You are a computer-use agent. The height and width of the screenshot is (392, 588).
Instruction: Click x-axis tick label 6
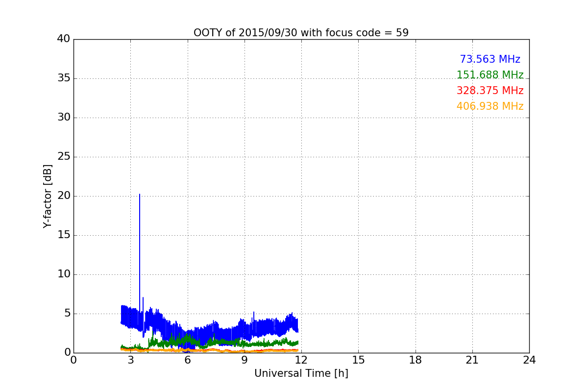pos(187,360)
